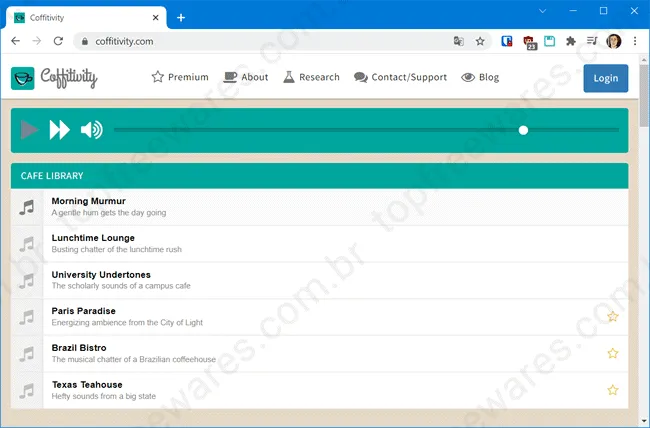
Task: Open the blue-and-red extension icon
Action: 507,41
